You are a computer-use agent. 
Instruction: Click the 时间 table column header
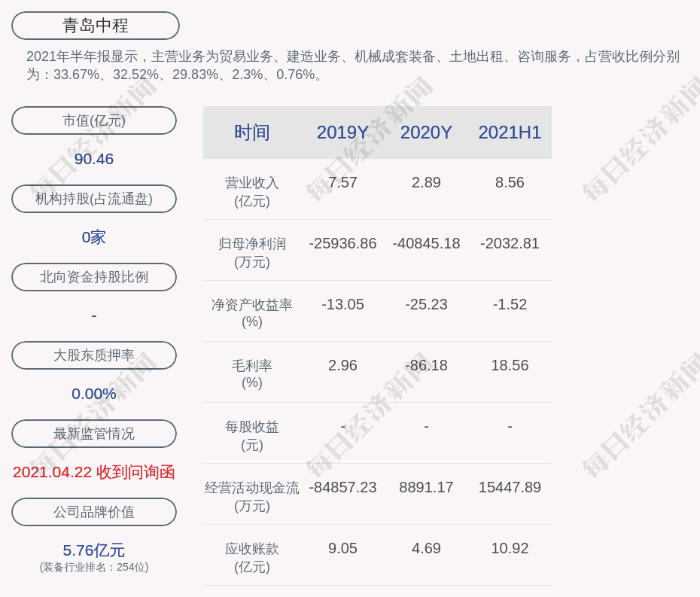click(x=251, y=132)
